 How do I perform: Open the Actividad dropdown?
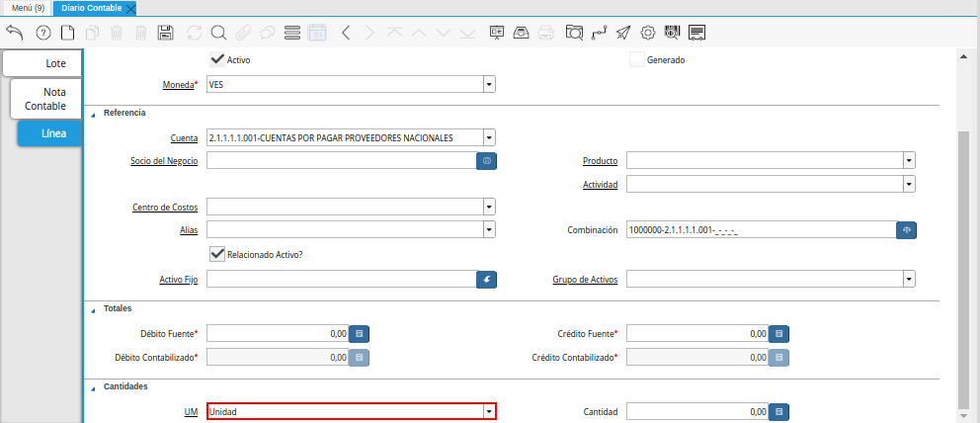[x=910, y=184]
